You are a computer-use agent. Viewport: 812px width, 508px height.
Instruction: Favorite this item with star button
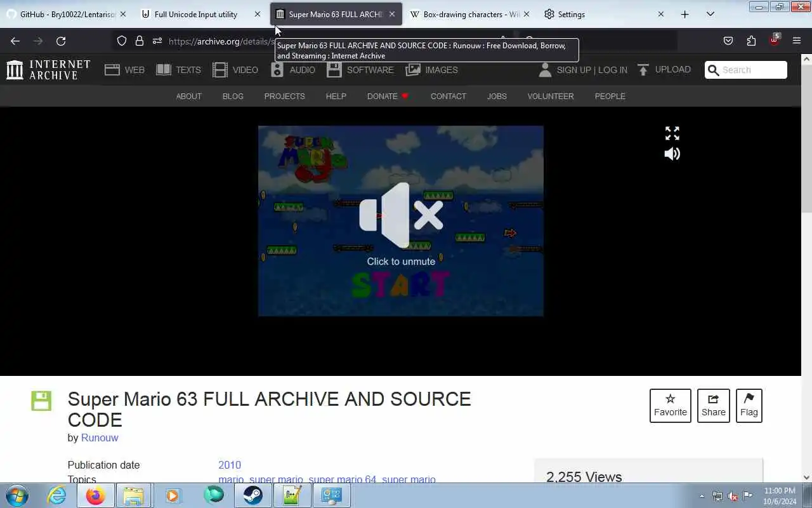click(x=670, y=405)
